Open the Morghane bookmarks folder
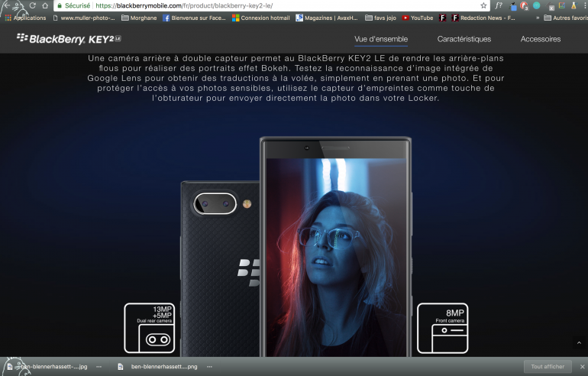Screen dimensions: 588x376 pyautogui.click(x=138, y=18)
